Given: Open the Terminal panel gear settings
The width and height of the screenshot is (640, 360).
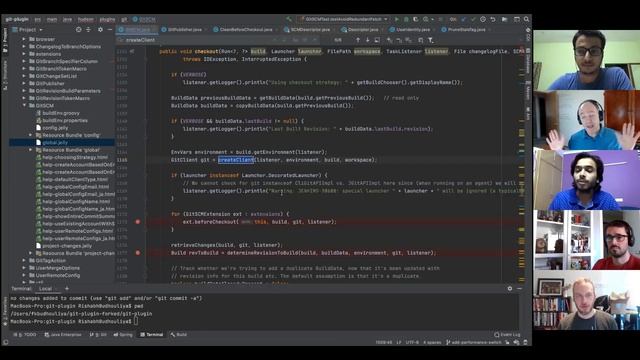Looking at the screenshot, I should 510,288.
